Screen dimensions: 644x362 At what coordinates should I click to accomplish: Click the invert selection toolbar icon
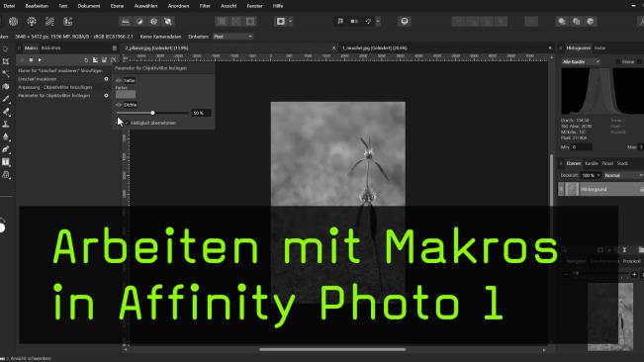point(250,22)
